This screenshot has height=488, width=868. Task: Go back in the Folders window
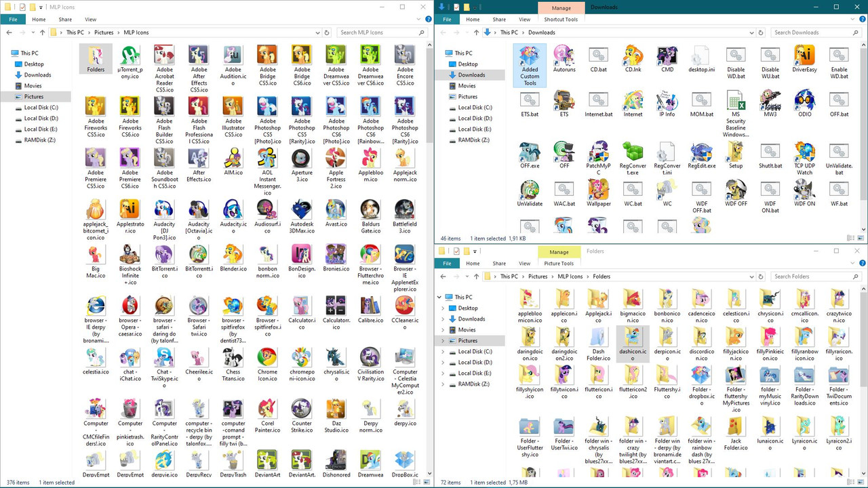pyautogui.click(x=443, y=277)
